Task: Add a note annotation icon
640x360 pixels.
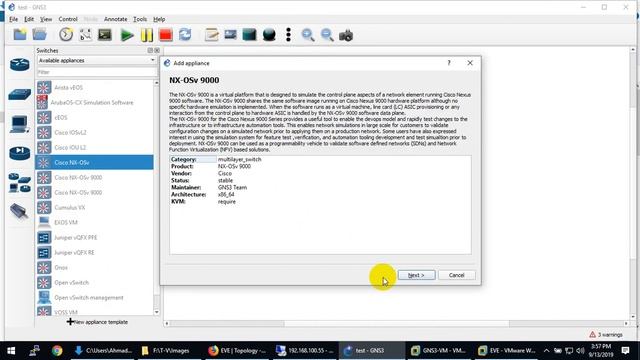Action: tap(211, 35)
